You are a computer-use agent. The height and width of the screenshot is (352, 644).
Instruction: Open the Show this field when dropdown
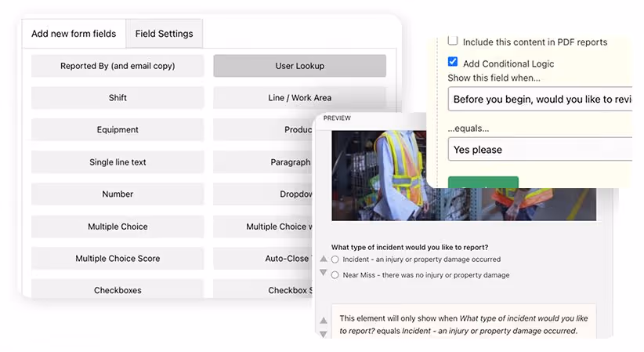(540, 99)
